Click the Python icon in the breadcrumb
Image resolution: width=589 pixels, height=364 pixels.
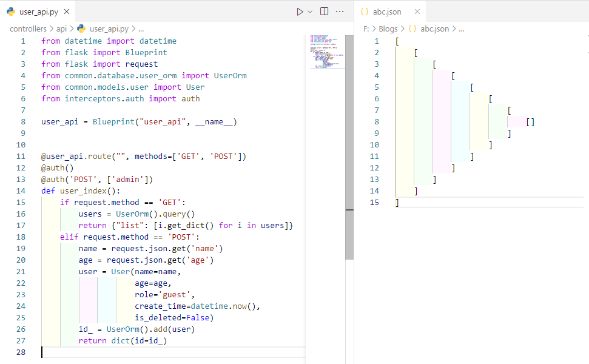[81, 29]
